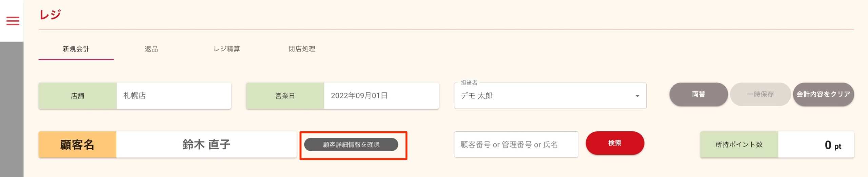The width and height of the screenshot is (868, 177).
Task: Focus the 顧客番号 or 管理番号 search field
Action: 516,145
